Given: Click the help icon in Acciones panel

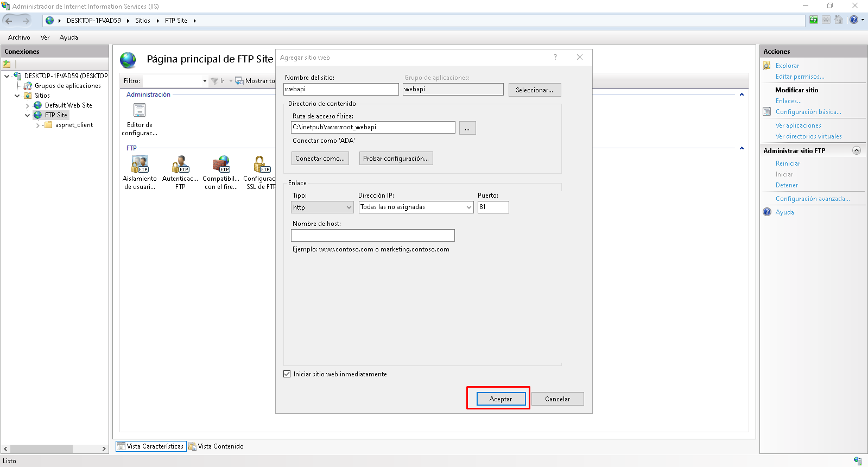Looking at the screenshot, I should coord(767,212).
